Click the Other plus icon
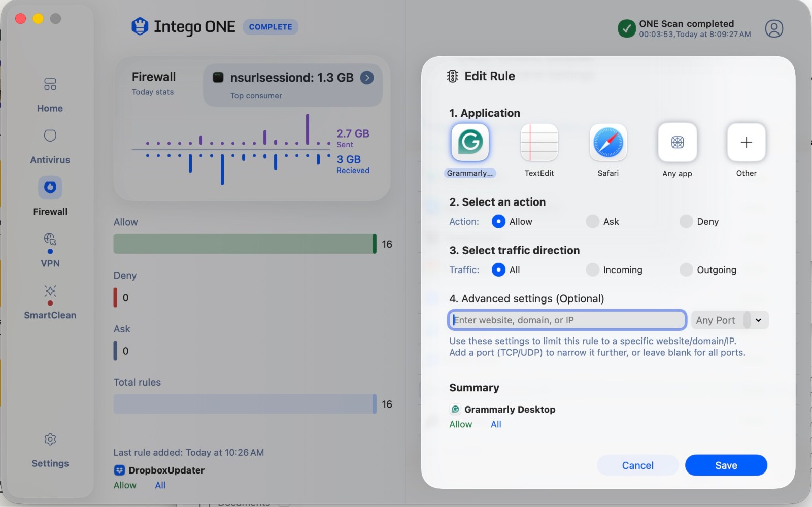Screen dimensions: 812x507 [x=746, y=142]
